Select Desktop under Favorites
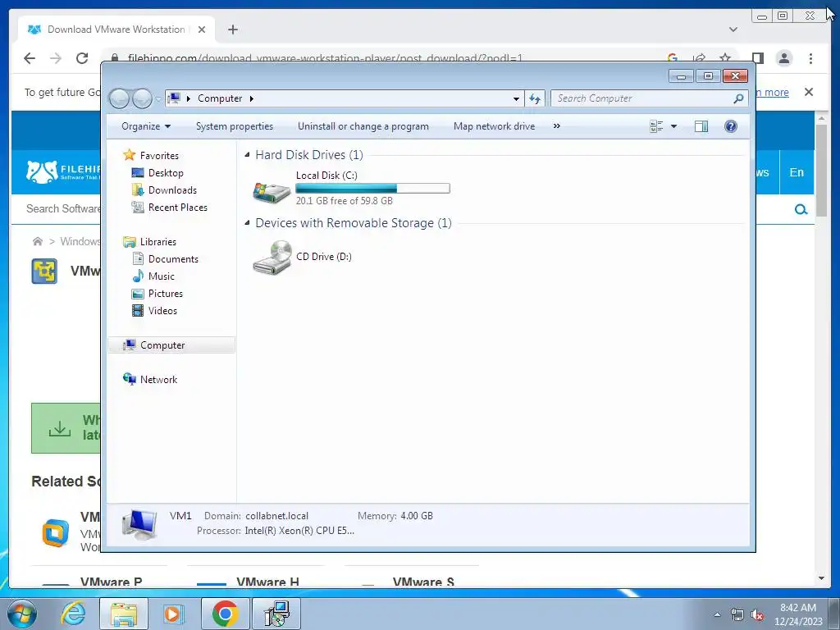Screen dimensions: 840x630 pos(166,173)
